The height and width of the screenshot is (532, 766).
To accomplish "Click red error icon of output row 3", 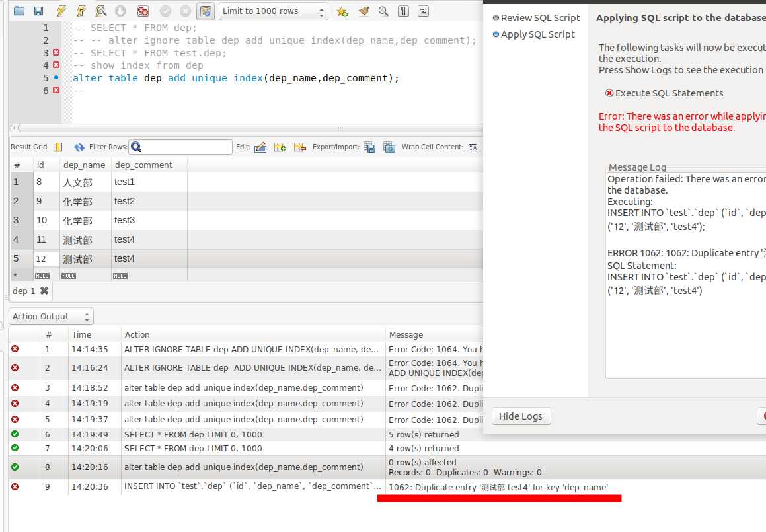I will 15,387.
